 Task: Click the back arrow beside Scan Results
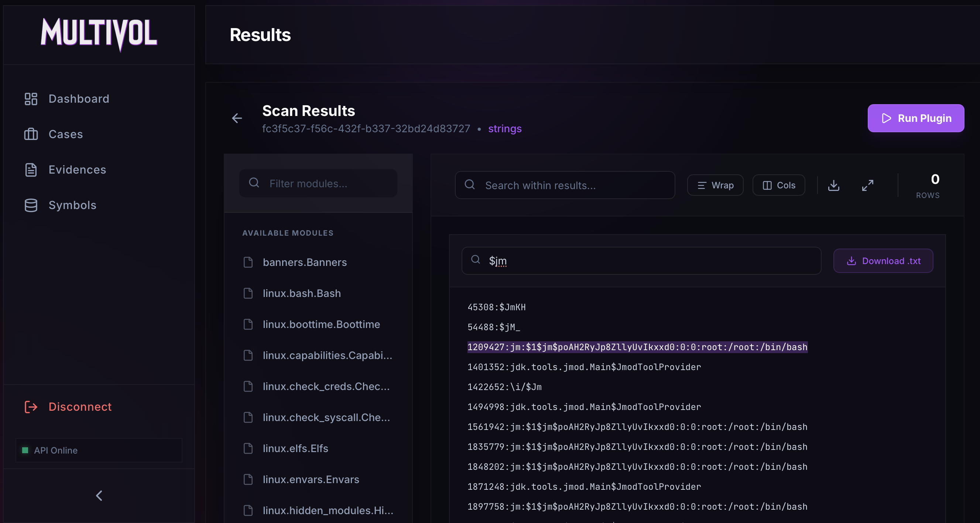(237, 119)
